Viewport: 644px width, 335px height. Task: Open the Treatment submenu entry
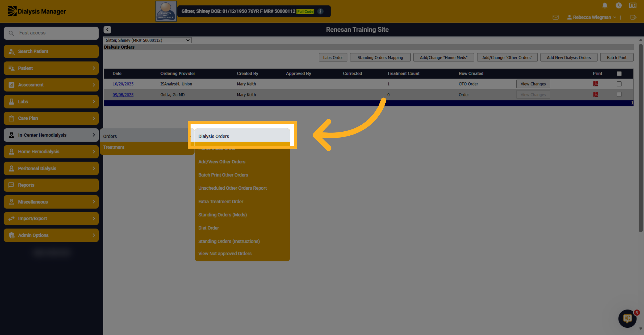[147, 147]
